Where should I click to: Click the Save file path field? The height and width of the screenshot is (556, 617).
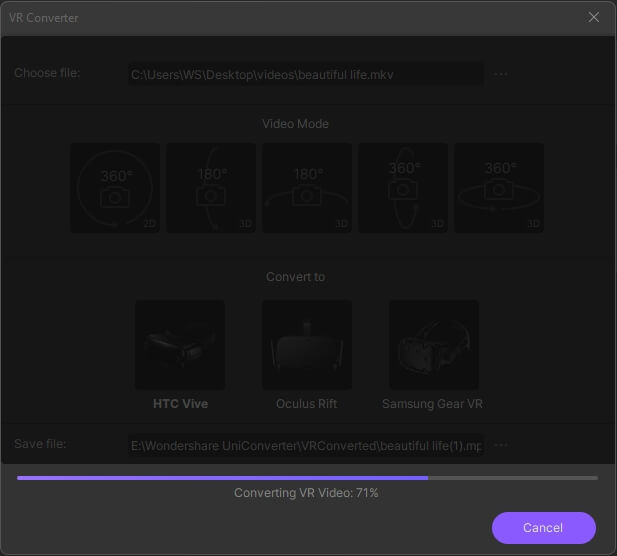click(x=305, y=445)
